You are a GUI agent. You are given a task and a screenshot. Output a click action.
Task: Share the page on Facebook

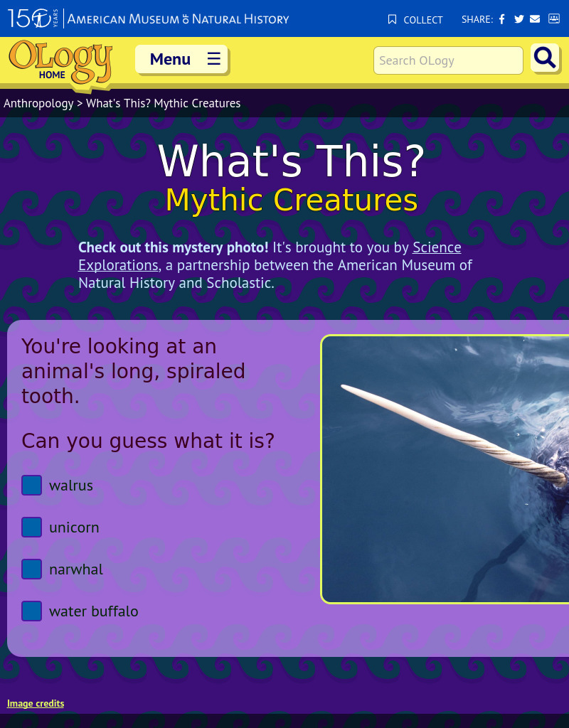(501, 19)
